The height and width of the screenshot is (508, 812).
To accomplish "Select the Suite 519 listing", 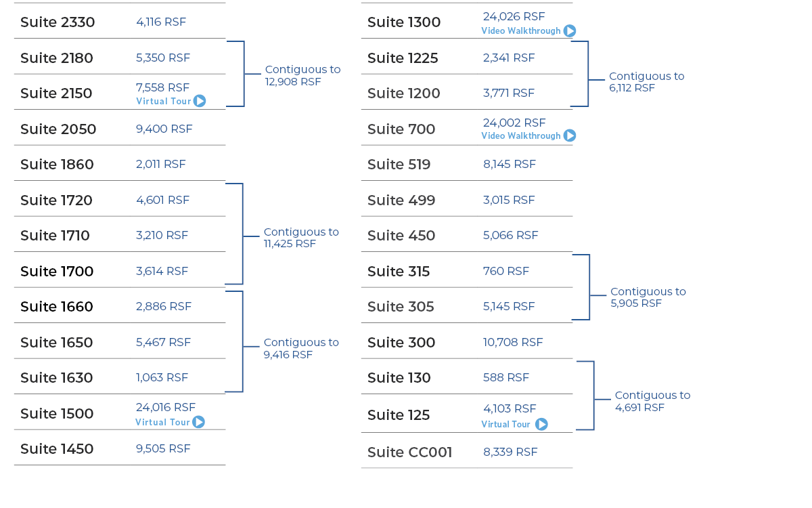I will click(x=399, y=165).
